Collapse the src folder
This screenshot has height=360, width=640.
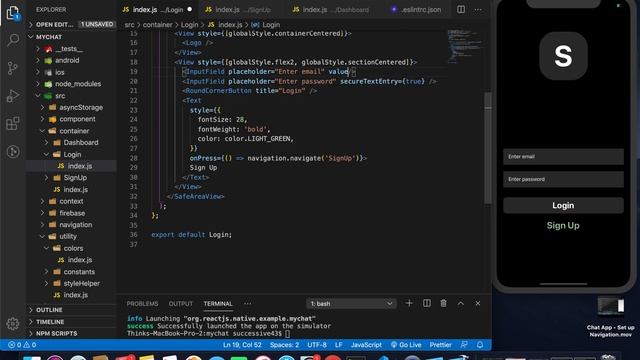coord(71,96)
